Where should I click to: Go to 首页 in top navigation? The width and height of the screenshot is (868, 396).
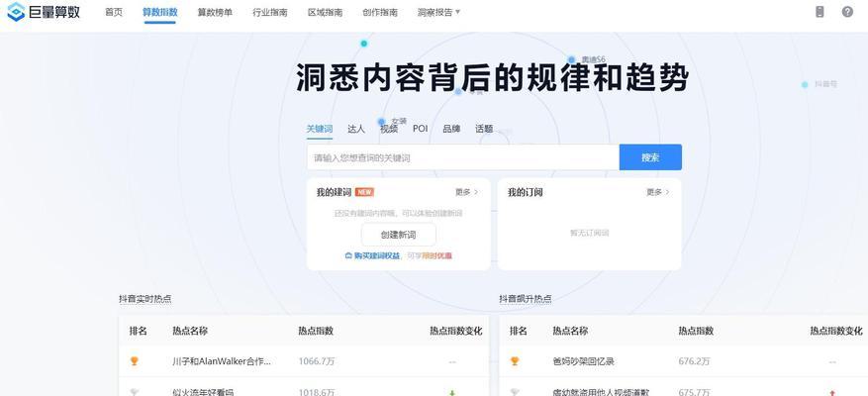[x=114, y=12]
